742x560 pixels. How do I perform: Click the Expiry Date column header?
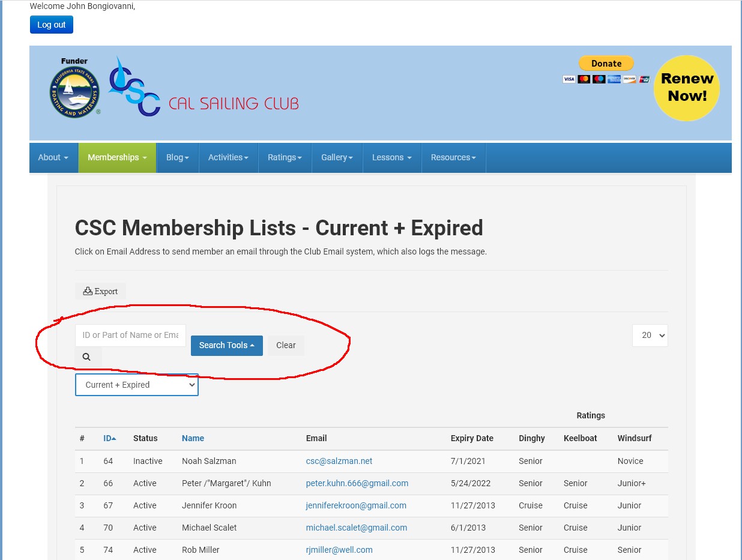[x=472, y=438]
